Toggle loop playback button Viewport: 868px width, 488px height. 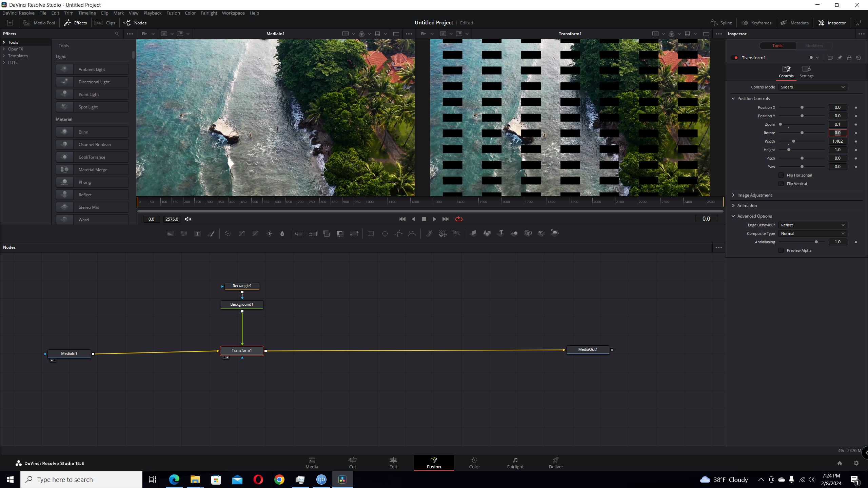459,219
